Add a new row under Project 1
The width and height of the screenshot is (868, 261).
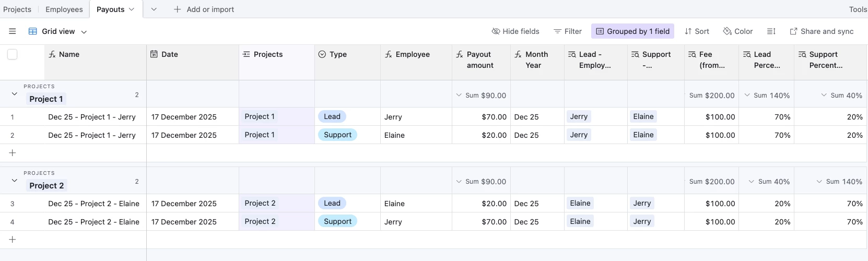(13, 153)
